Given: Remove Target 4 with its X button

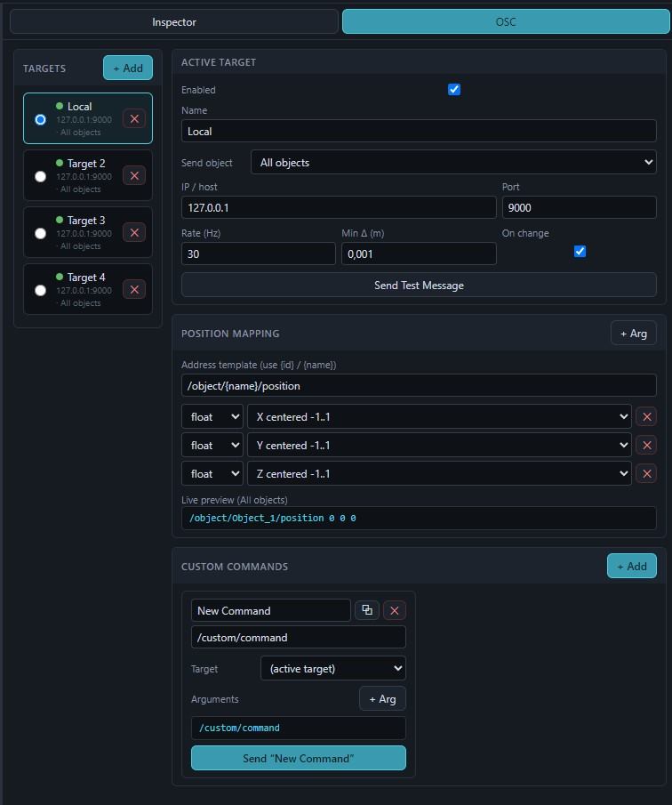Looking at the screenshot, I should [x=134, y=290].
